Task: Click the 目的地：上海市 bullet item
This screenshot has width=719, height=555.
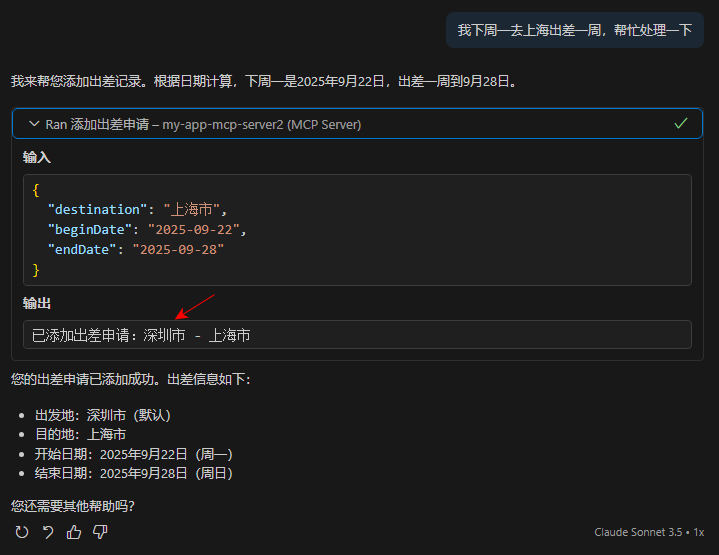Action: (x=80, y=434)
